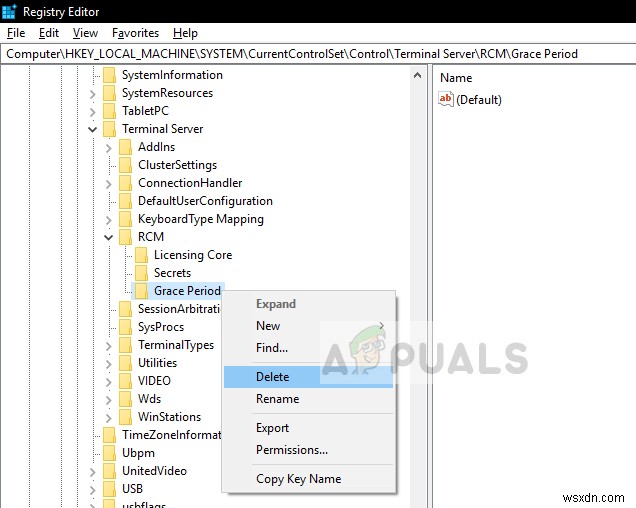Select the Wds folder icon
The height and width of the screenshot is (508, 636).
[126, 399]
